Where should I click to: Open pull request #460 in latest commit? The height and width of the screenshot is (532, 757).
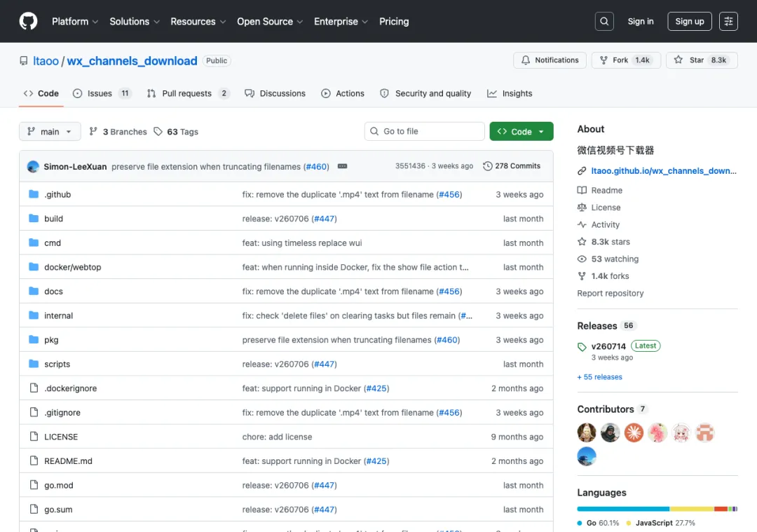click(x=317, y=167)
